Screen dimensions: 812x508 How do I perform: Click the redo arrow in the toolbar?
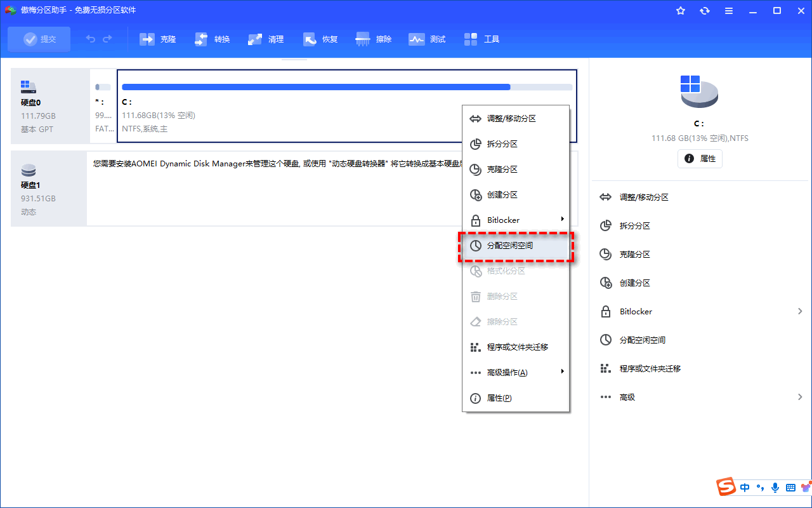tap(107, 39)
